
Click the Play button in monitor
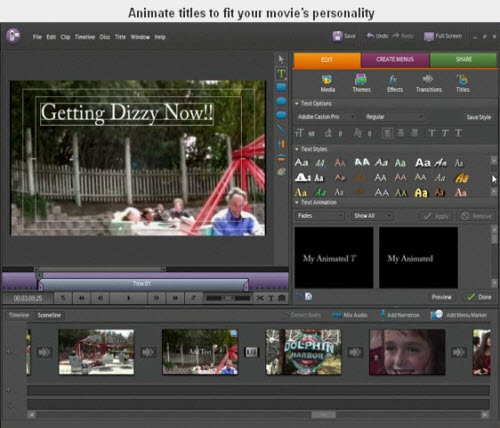tap(129, 298)
